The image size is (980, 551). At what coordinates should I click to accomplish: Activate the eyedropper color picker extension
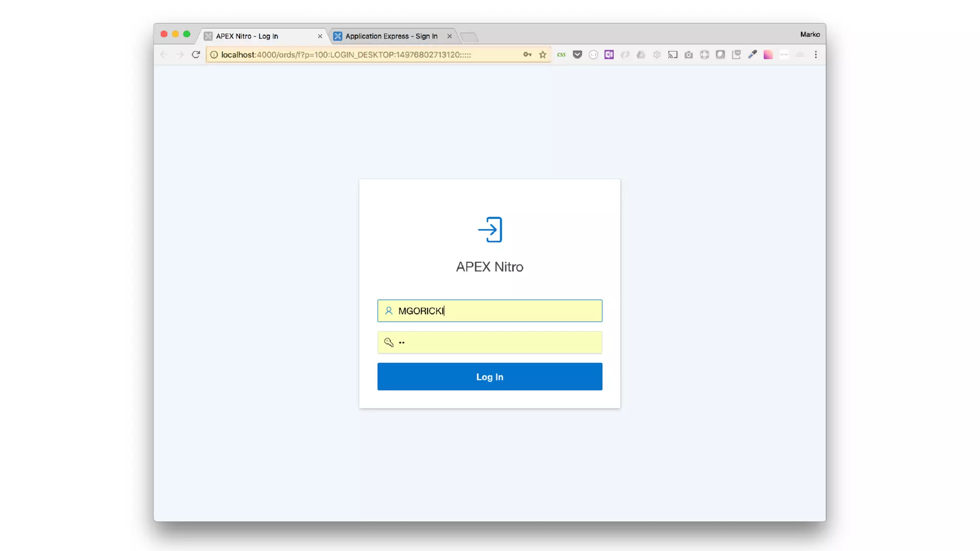(752, 55)
